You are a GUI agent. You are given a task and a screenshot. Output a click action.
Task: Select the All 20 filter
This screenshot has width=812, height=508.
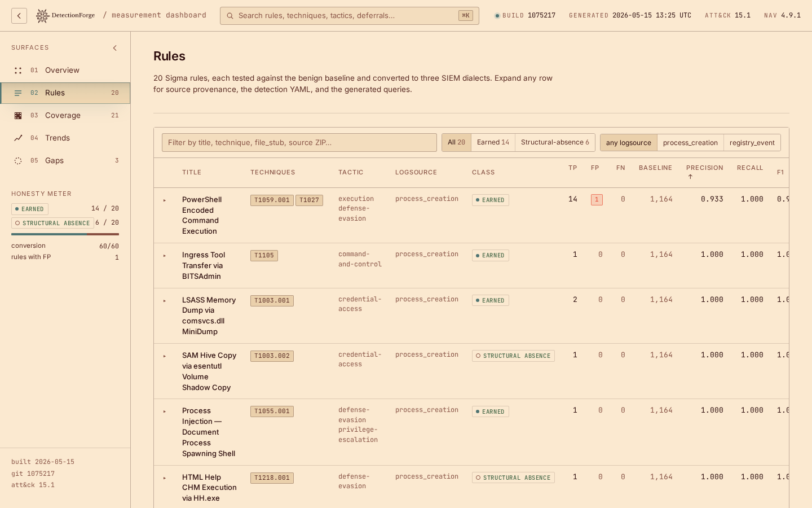click(x=456, y=142)
